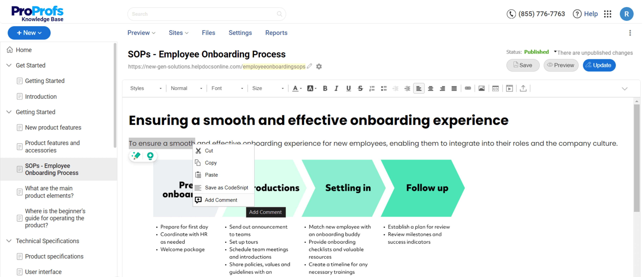Expand the Preview menu
644x277 pixels.
[x=141, y=32]
